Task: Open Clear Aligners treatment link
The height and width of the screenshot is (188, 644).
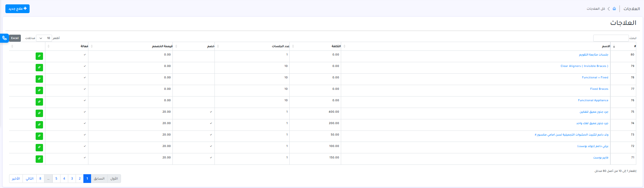Action: pos(584,66)
